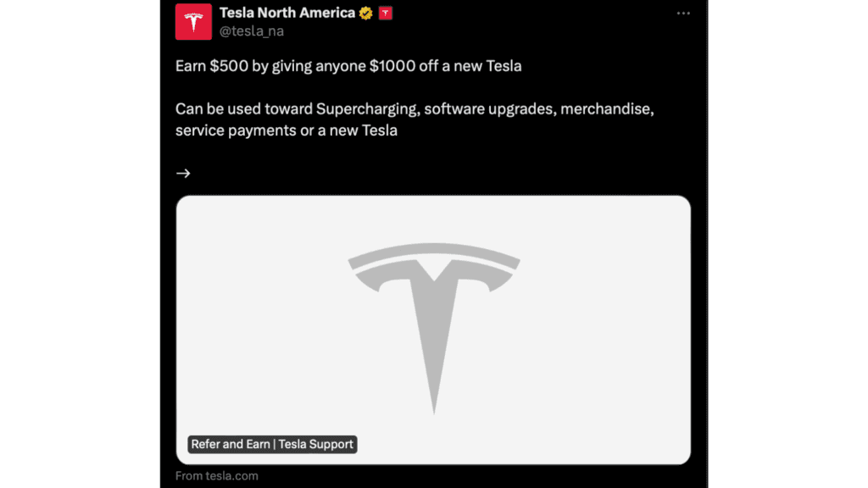Viewport: 868px width, 488px height.
Task: Click the red Tesla affiliate badge
Action: [x=385, y=14]
